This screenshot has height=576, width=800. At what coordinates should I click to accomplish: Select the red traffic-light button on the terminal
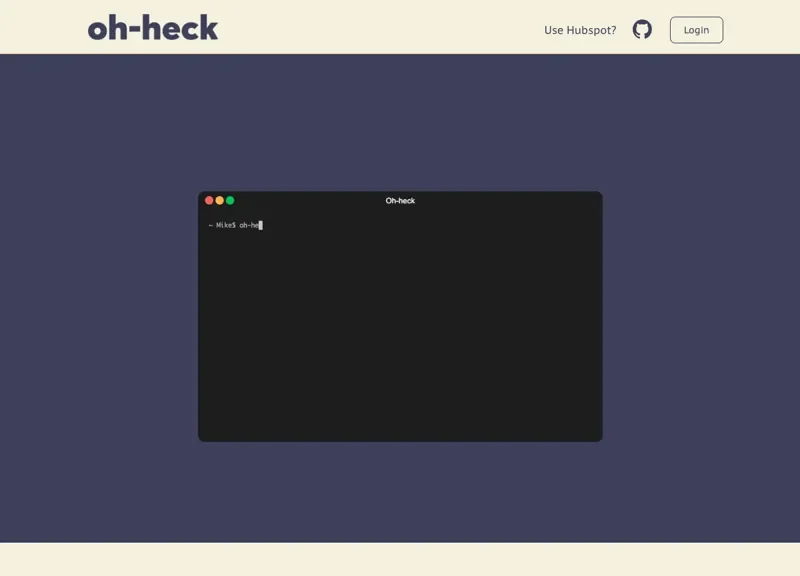click(x=209, y=200)
